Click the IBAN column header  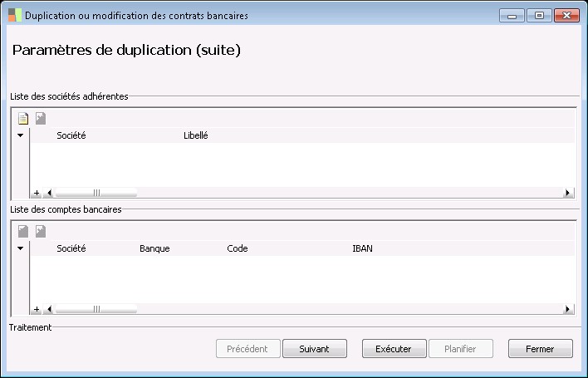(x=362, y=248)
